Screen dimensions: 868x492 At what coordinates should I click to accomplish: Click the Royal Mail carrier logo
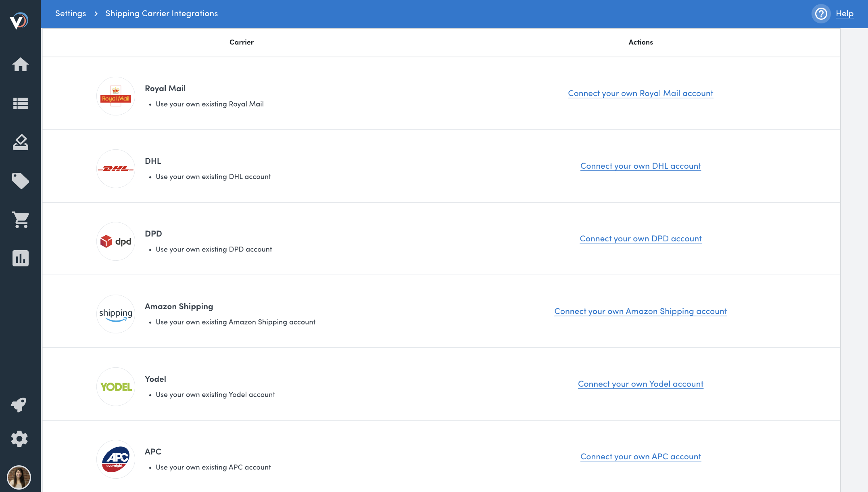point(115,96)
